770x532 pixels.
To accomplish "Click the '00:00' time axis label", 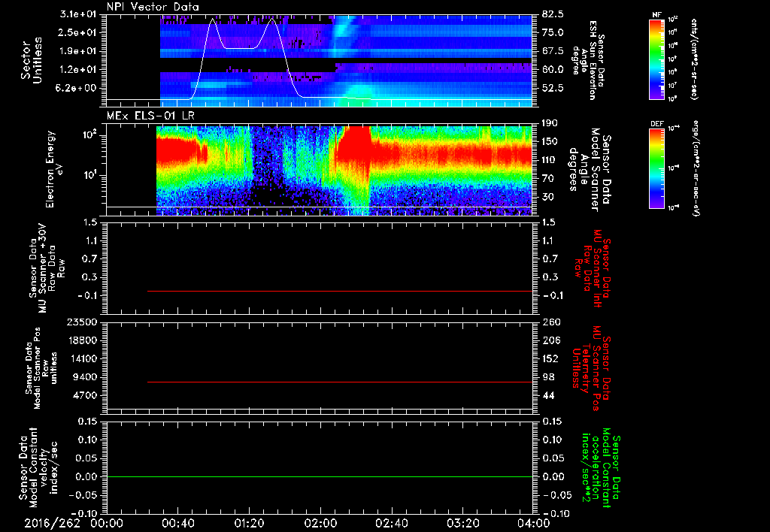I will click(x=107, y=523).
